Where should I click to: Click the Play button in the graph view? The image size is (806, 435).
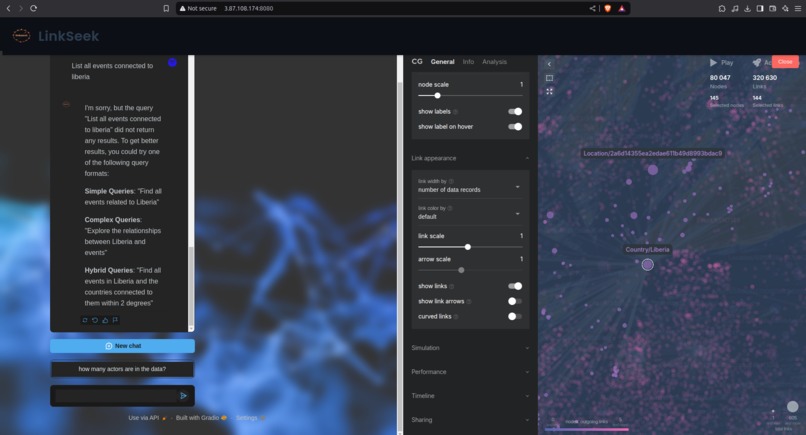[x=721, y=62]
